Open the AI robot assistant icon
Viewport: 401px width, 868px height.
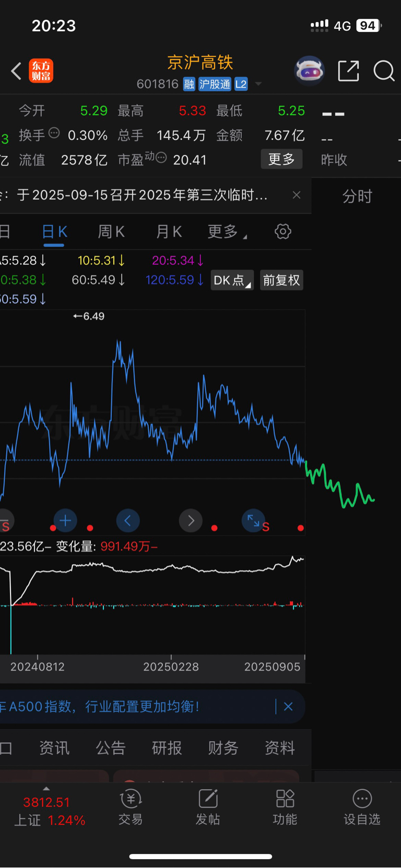pos(310,71)
